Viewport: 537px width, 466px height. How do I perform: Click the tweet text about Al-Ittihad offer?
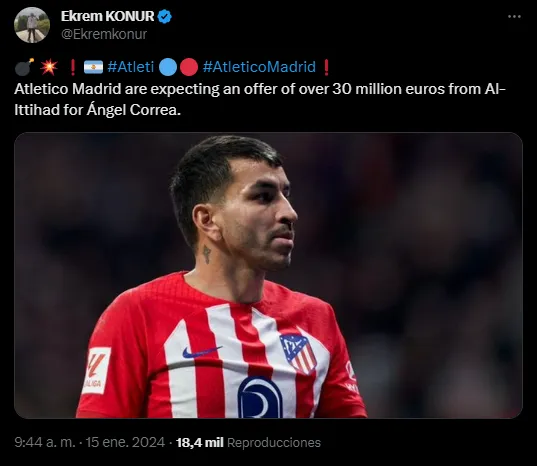[x=260, y=100]
